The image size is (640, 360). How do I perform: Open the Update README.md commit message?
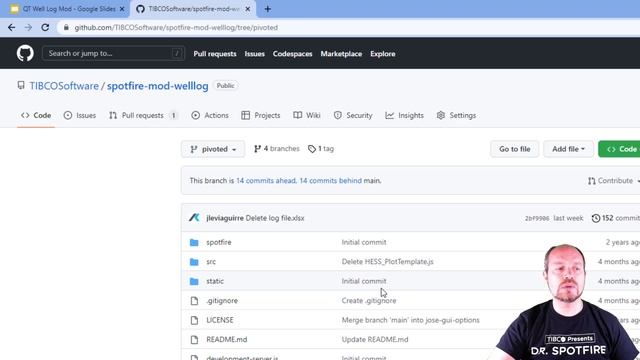coord(375,340)
